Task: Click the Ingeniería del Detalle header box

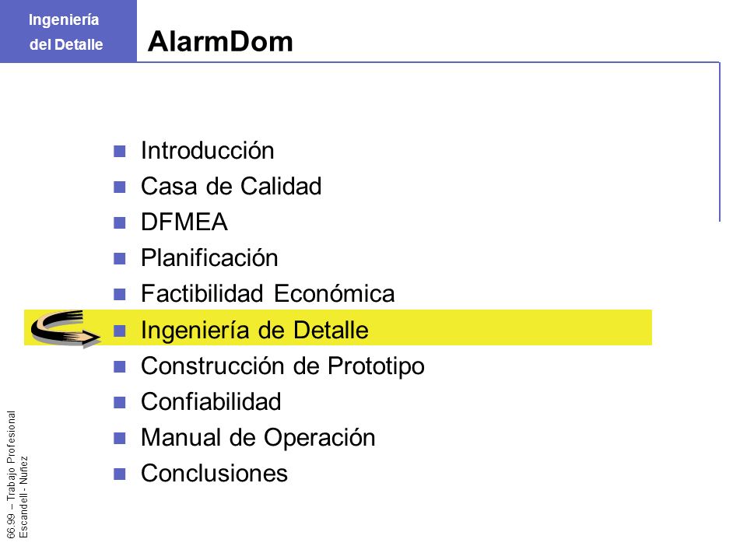Action: 68,31
